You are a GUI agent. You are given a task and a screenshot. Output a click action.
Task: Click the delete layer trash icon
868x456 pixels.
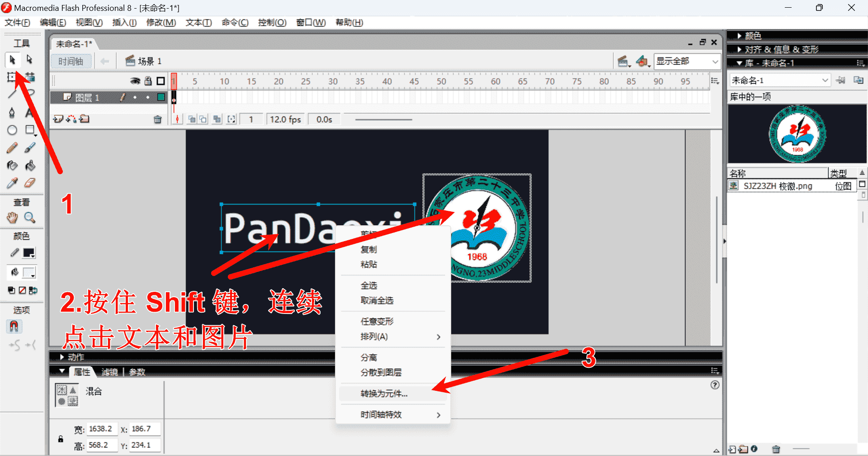pos(157,119)
